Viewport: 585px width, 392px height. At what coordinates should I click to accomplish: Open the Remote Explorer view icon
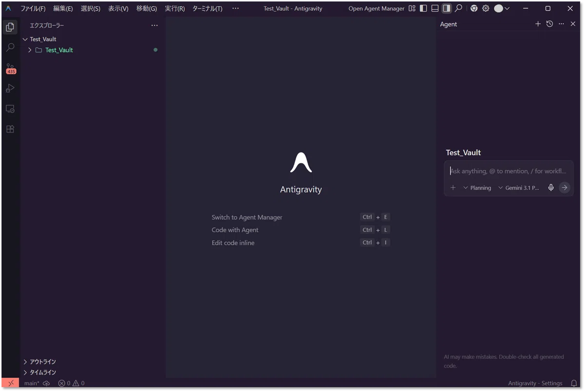point(10,109)
